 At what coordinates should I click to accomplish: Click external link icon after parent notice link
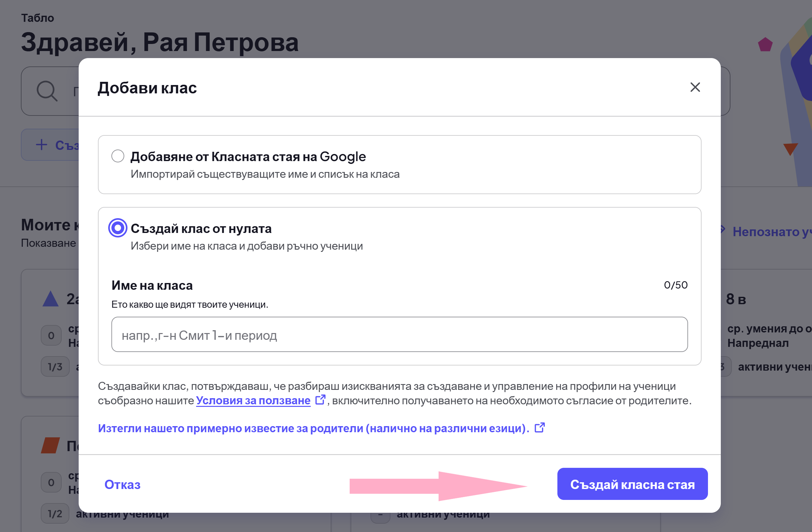[x=539, y=428]
